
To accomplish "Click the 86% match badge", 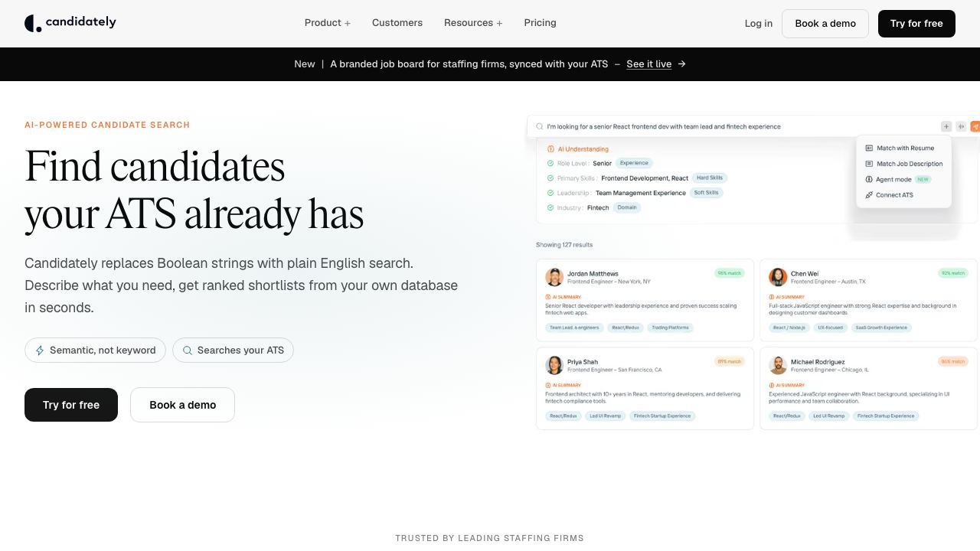I will click(x=953, y=361).
